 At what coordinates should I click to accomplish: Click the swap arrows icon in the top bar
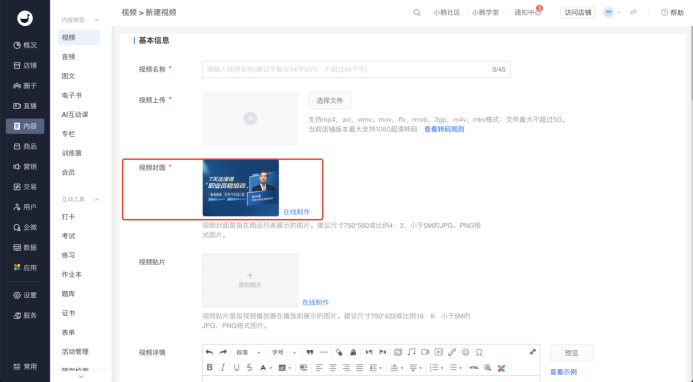[x=633, y=12]
